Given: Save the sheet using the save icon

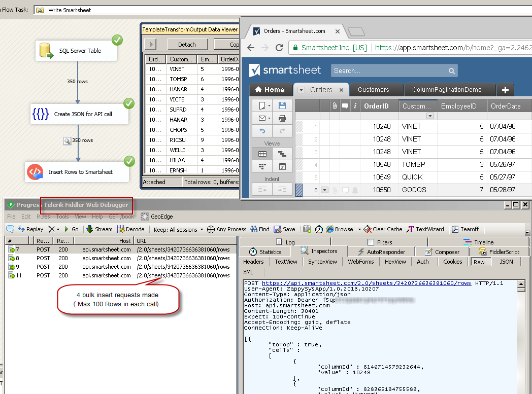Looking at the screenshot, I should coord(283,105).
